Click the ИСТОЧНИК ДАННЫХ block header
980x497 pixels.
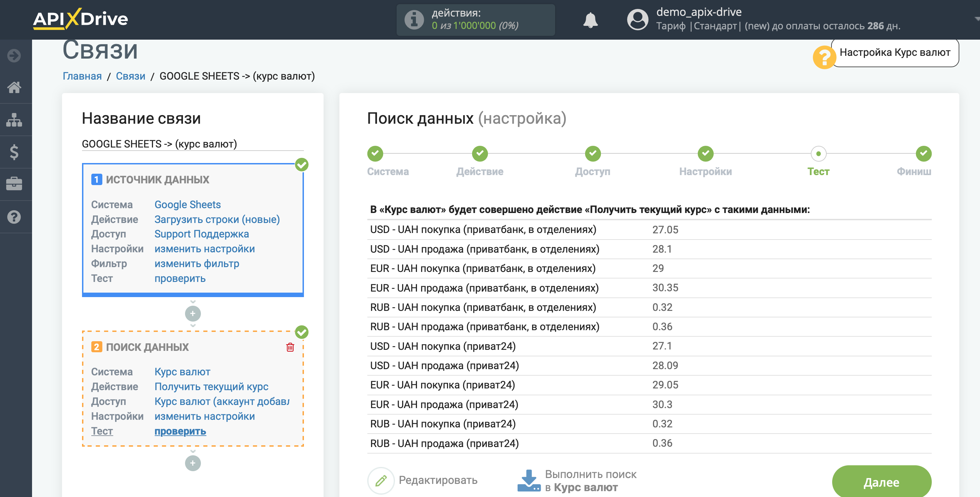click(x=157, y=180)
